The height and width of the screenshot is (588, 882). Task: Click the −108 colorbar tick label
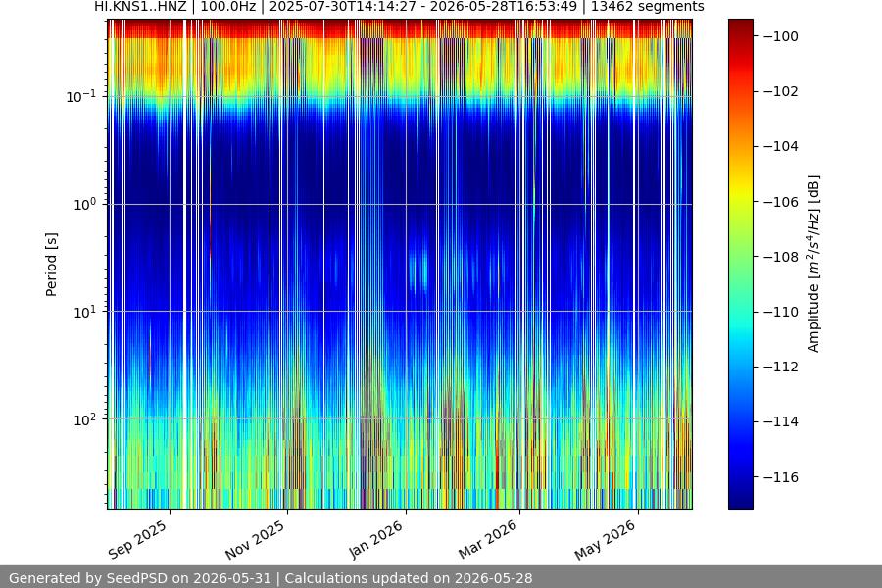coord(781,257)
